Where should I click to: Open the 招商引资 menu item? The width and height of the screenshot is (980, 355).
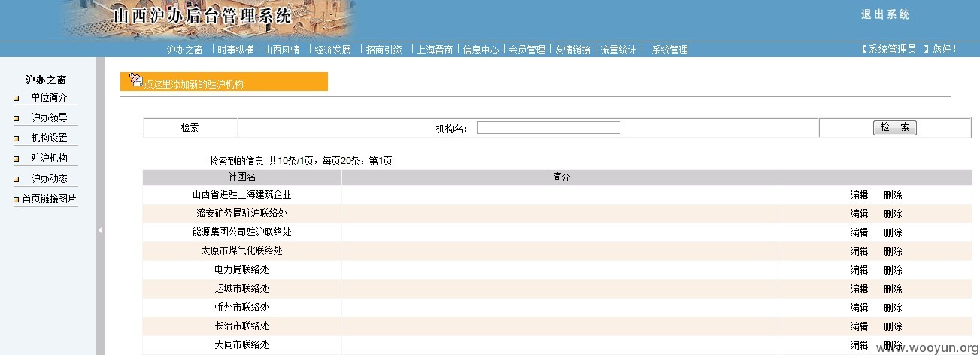click(x=384, y=50)
